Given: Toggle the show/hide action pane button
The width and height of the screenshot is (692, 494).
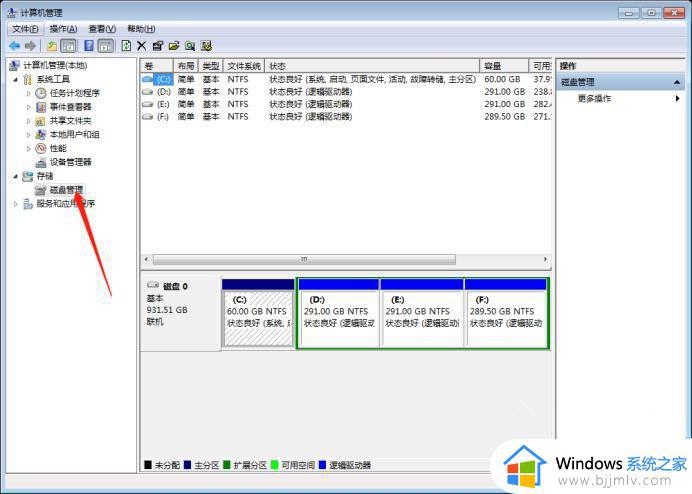Looking at the screenshot, I should [x=106, y=45].
